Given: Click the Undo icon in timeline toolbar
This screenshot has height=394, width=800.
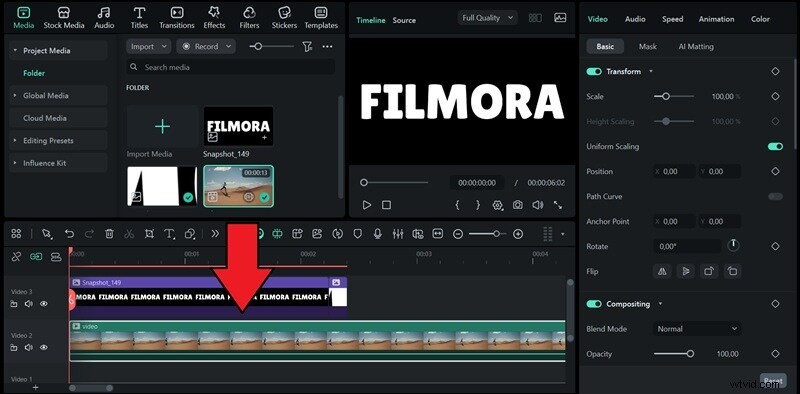Looking at the screenshot, I should coord(69,234).
